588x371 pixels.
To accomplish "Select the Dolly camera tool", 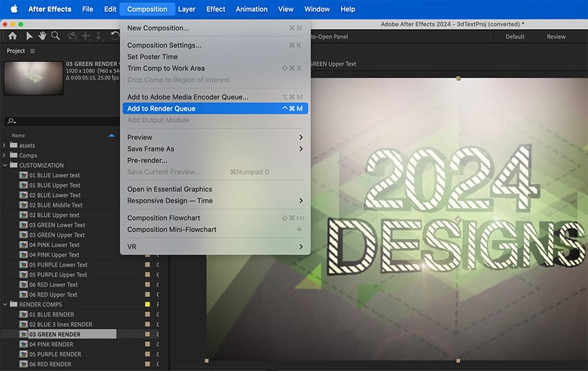I will (99, 36).
